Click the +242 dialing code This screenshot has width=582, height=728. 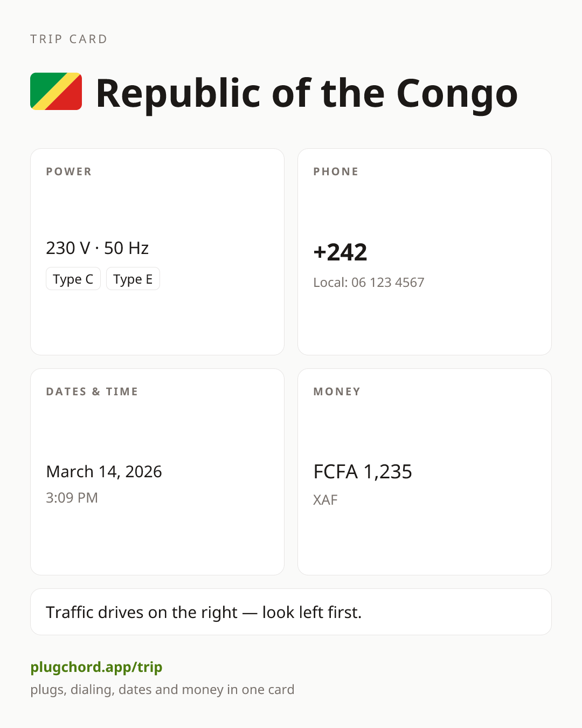point(340,252)
